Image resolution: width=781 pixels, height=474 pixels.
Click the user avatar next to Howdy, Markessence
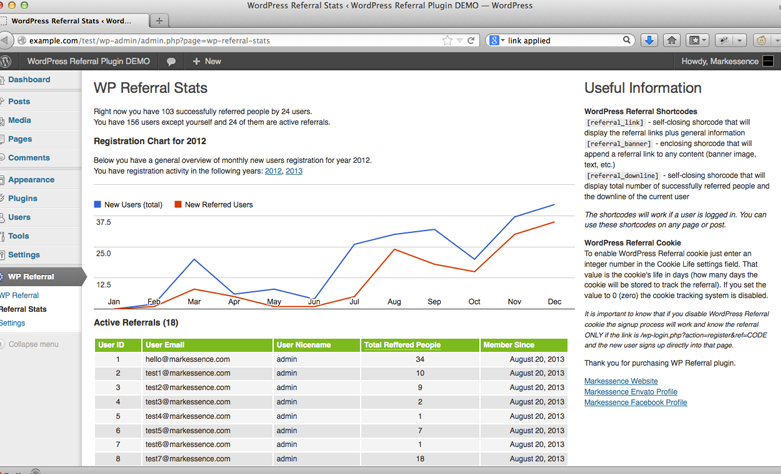point(767,61)
